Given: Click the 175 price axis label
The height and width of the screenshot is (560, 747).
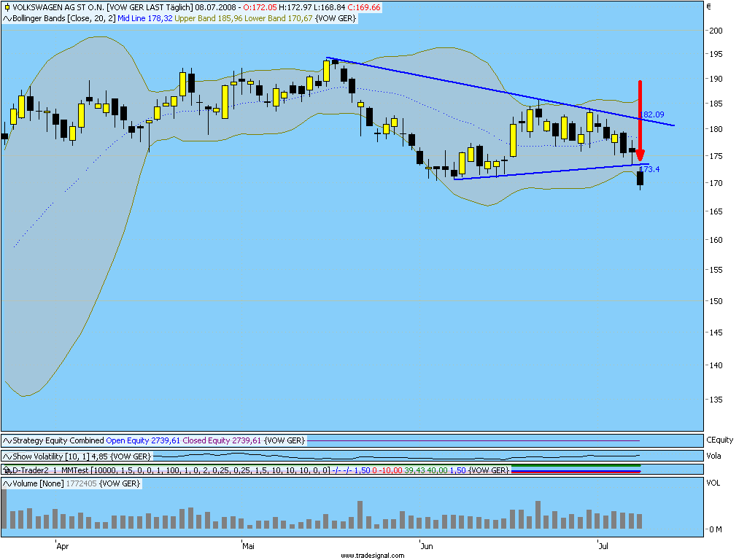Looking at the screenshot, I should (716, 156).
